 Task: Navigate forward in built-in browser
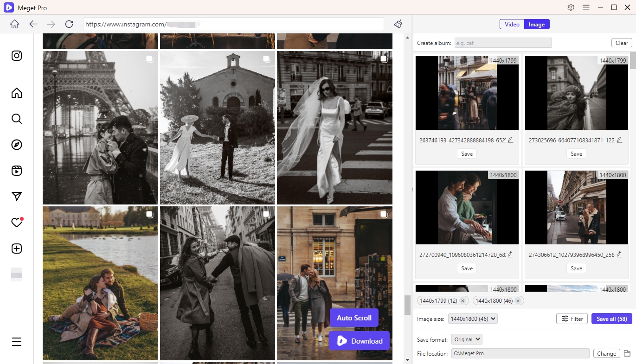51,24
